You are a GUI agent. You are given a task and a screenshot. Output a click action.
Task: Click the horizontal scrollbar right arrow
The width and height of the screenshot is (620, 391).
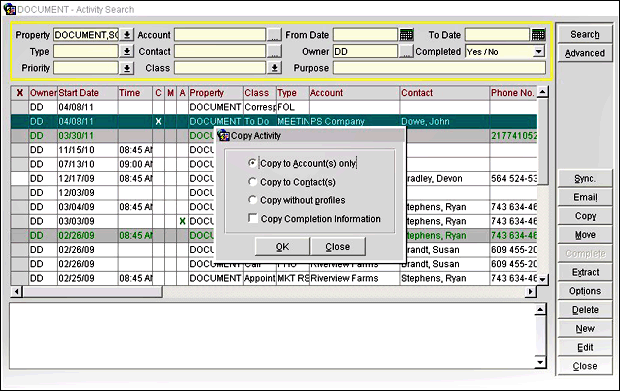click(x=531, y=292)
